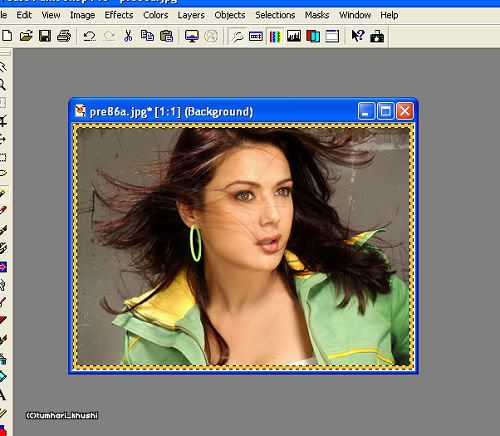Close the pre86a.jpg image window
The height and width of the screenshot is (436, 500).
tap(405, 111)
